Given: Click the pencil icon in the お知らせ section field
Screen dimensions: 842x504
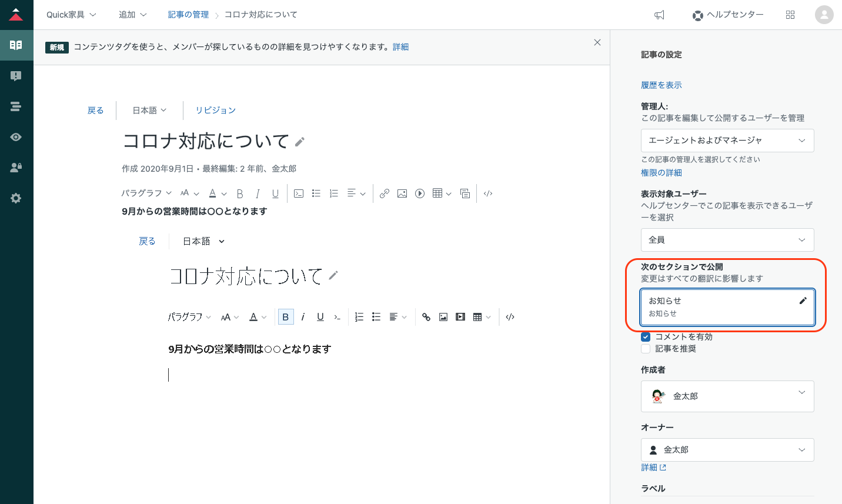Looking at the screenshot, I should [803, 301].
